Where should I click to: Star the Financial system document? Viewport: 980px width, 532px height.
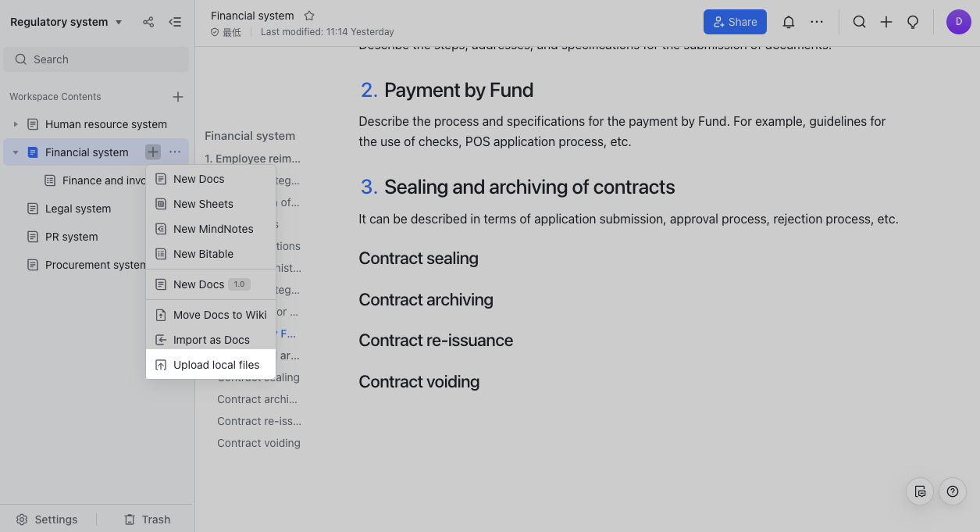(x=309, y=16)
